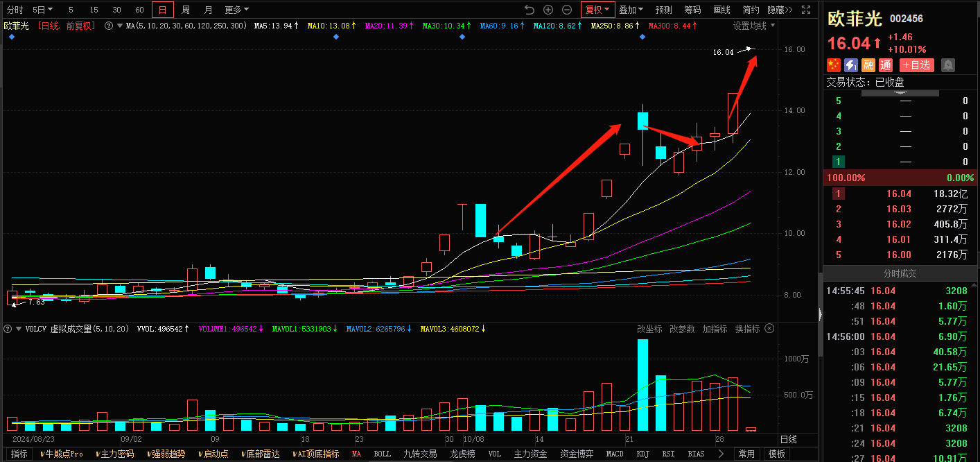Open MA indicator help question mark icon
The height and width of the screenshot is (462, 980).
pos(108,26)
